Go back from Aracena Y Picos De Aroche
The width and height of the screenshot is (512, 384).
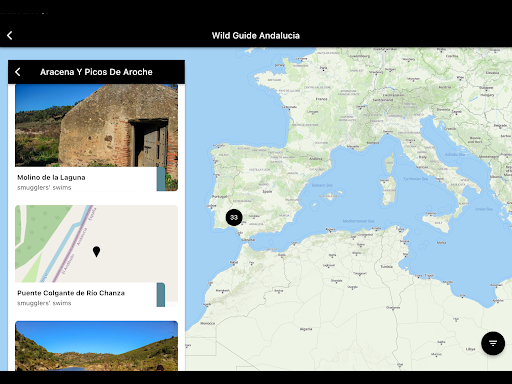point(18,72)
